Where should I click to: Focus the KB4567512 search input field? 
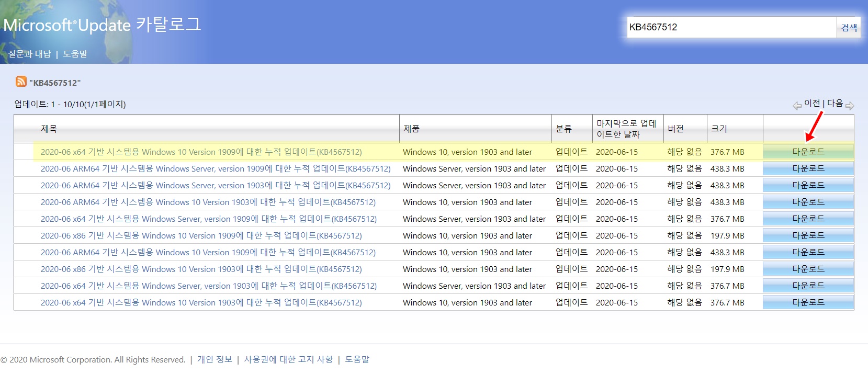[x=731, y=27]
